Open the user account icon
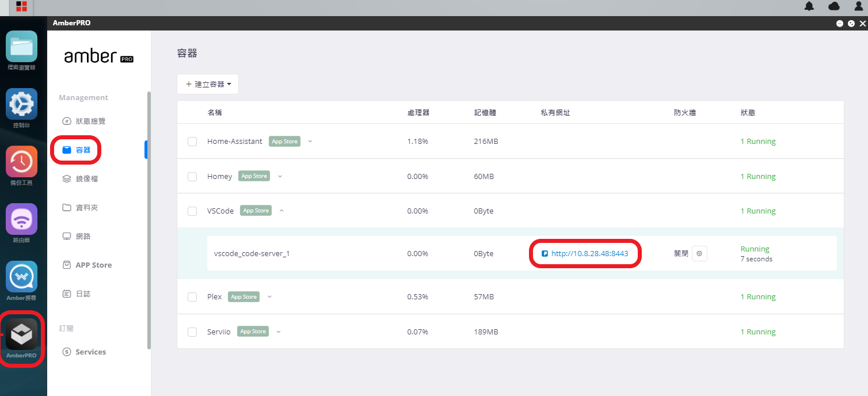The height and width of the screenshot is (396, 868). point(858,6)
